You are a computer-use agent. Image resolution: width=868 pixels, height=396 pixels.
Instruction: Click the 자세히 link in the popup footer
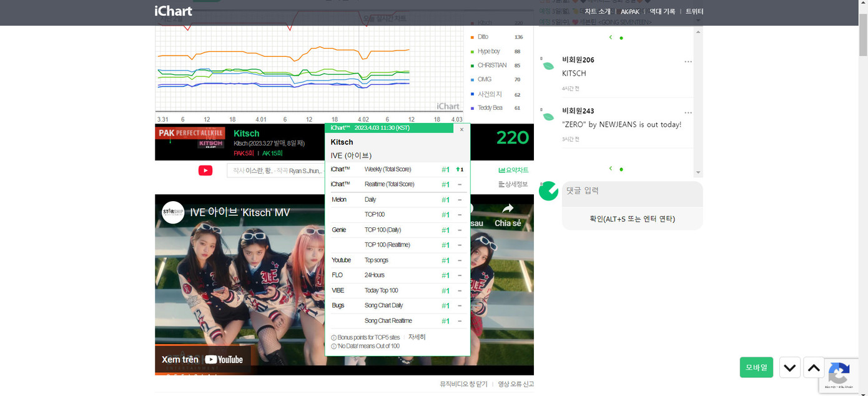tap(417, 337)
